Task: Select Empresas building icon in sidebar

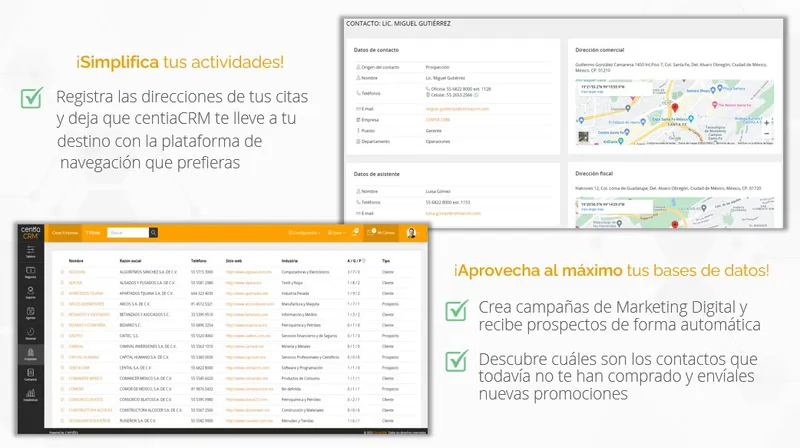Action: 31,354
